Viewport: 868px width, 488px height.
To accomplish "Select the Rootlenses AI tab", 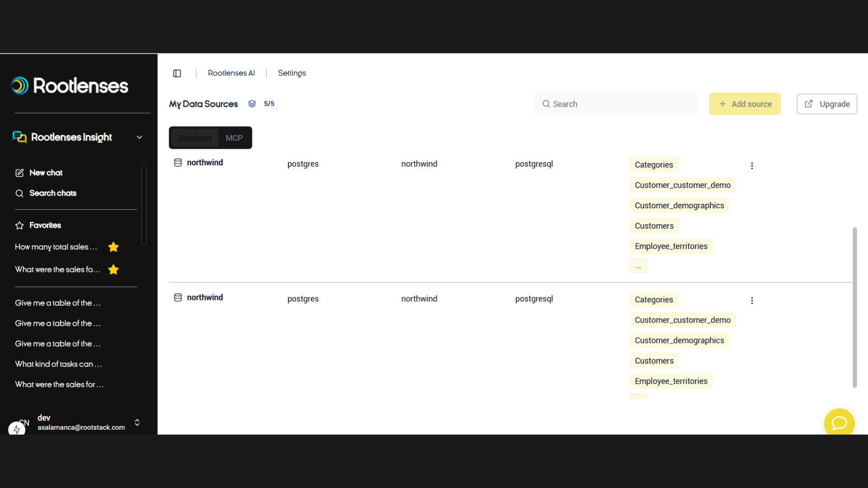I will (x=231, y=73).
